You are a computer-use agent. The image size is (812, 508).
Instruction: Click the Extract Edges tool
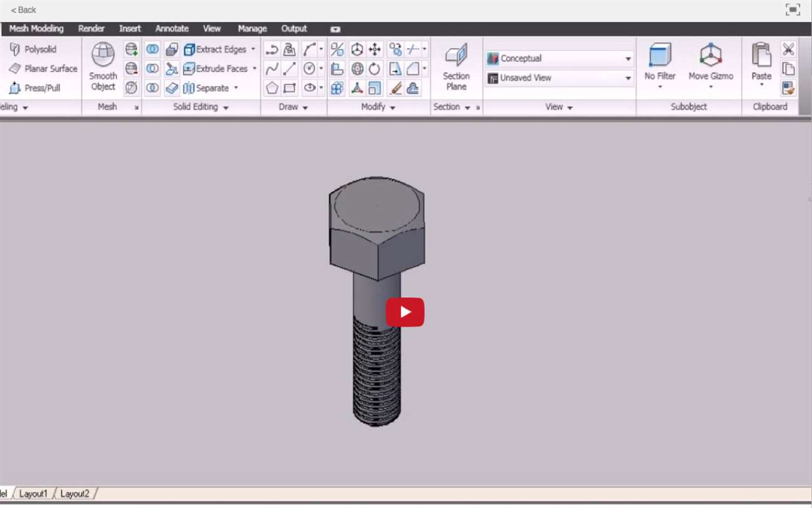[x=215, y=50]
